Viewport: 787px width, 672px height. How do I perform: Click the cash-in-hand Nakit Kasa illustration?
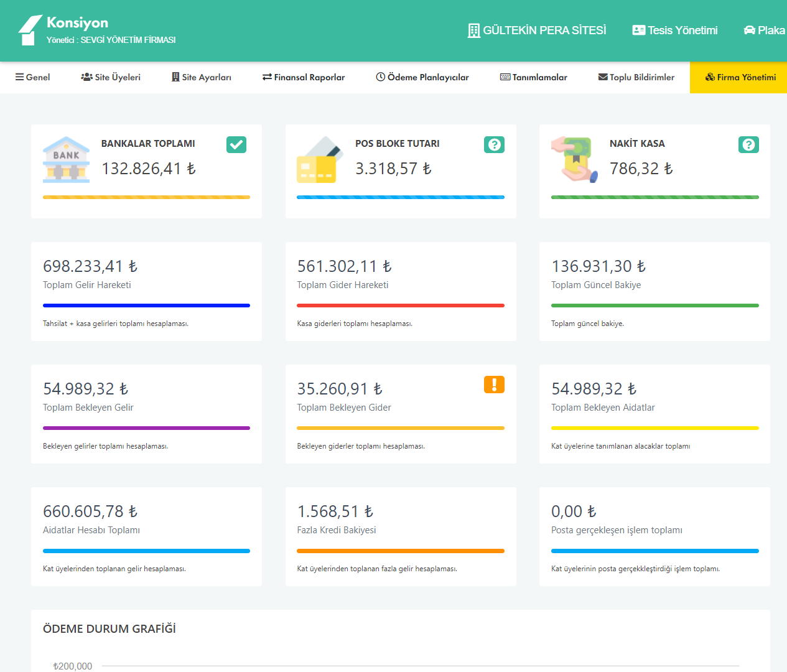(574, 160)
